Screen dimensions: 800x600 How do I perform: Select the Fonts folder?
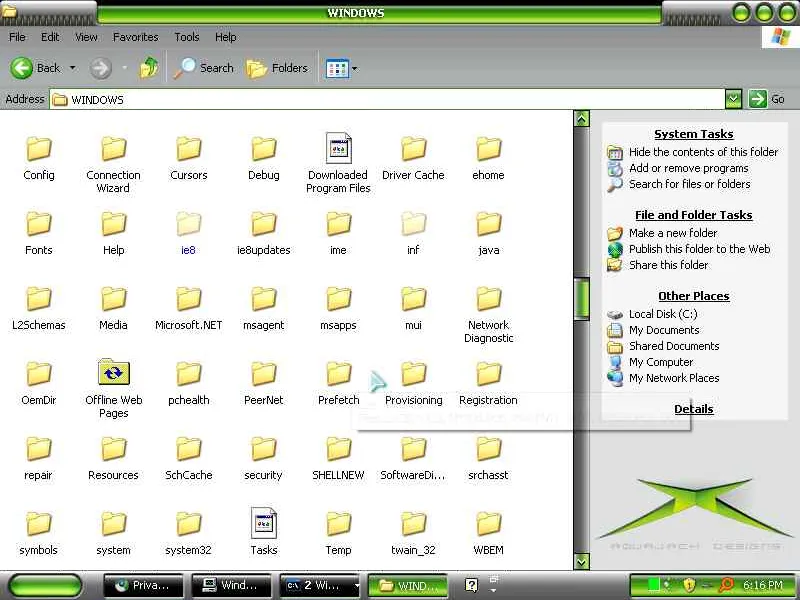(x=39, y=234)
